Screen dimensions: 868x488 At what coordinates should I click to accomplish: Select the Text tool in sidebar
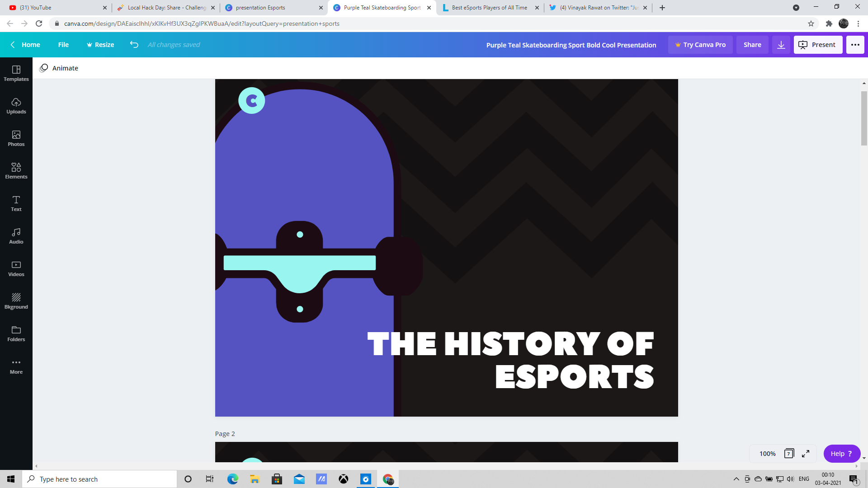[x=16, y=203]
